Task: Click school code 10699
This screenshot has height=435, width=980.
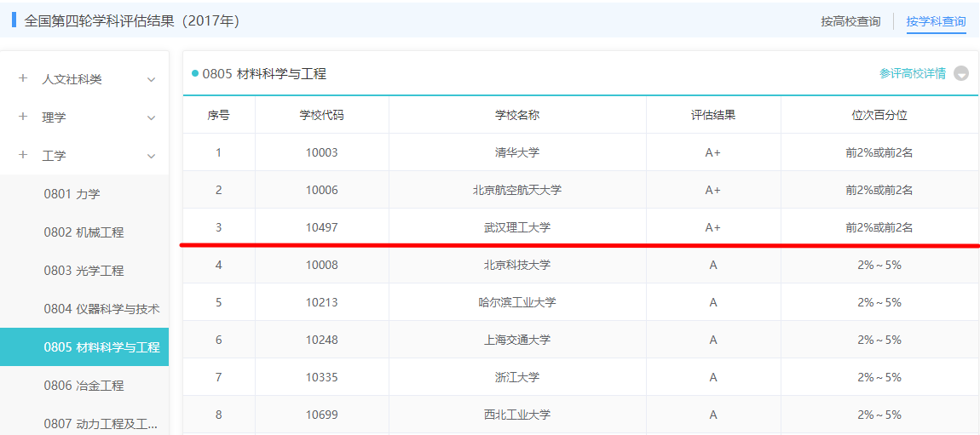Action: tap(322, 415)
